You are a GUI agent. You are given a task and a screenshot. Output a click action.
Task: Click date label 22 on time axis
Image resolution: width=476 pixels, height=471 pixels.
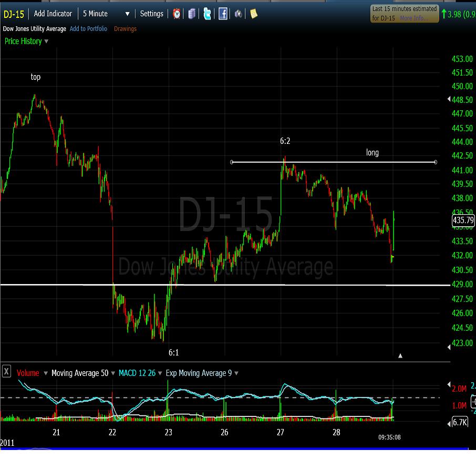112,432
